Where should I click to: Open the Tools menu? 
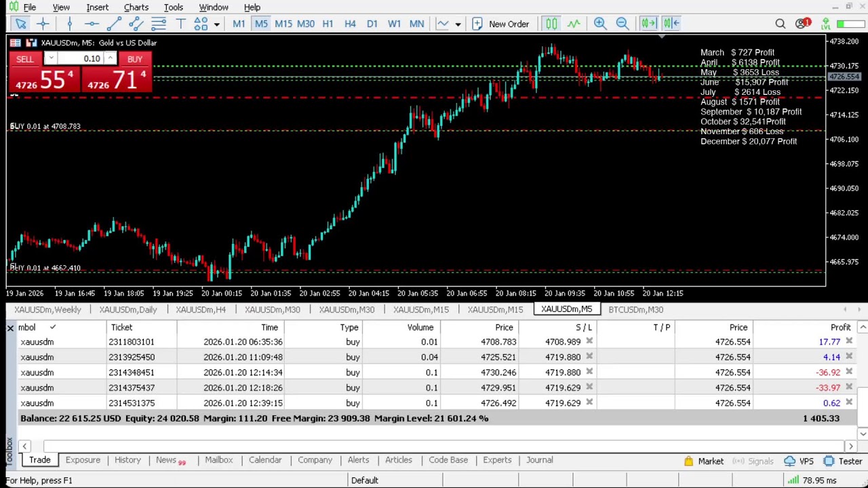pyautogui.click(x=174, y=7)
